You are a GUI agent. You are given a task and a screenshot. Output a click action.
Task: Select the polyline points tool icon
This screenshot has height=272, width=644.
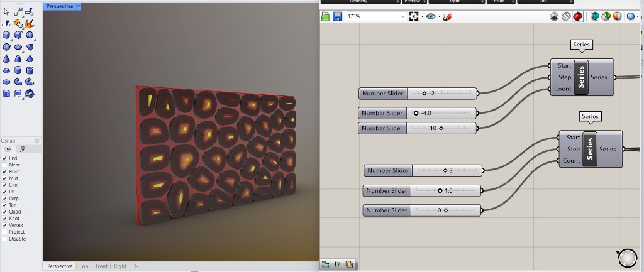(18, 13)
